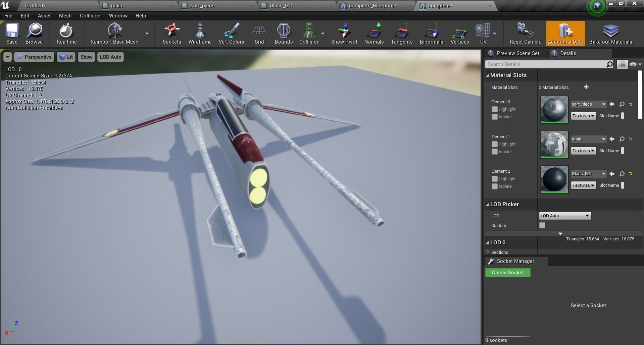Image resolution: width=644 pixels, height=345 pixels.
Task: Enable Highlight for Element 1
Action: [x=494, y=144]
